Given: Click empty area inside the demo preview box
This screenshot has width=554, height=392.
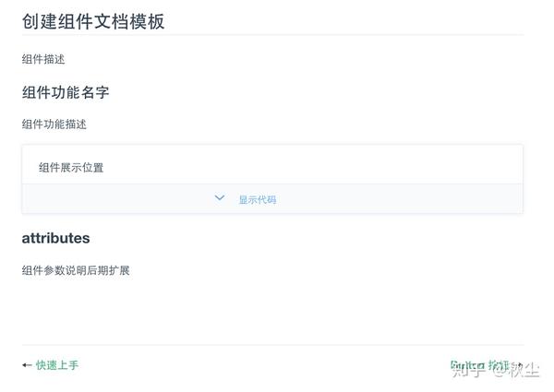Looking at the screenshot, I should (311, 165).
